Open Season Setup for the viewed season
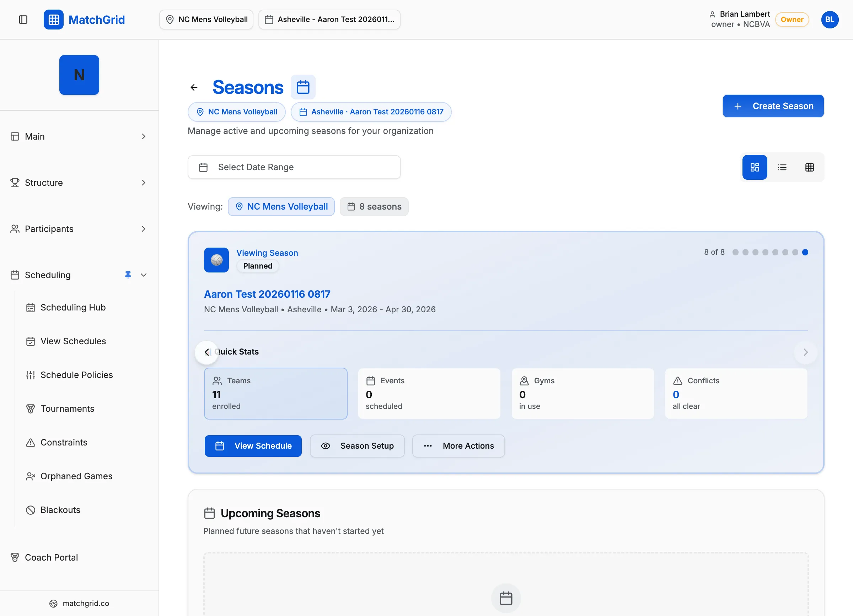 tap(357, 446)
